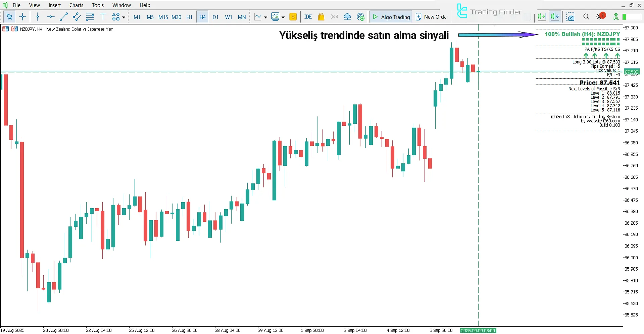Toggle chart shift from right border
644x334 pixels.
point(555,17)
